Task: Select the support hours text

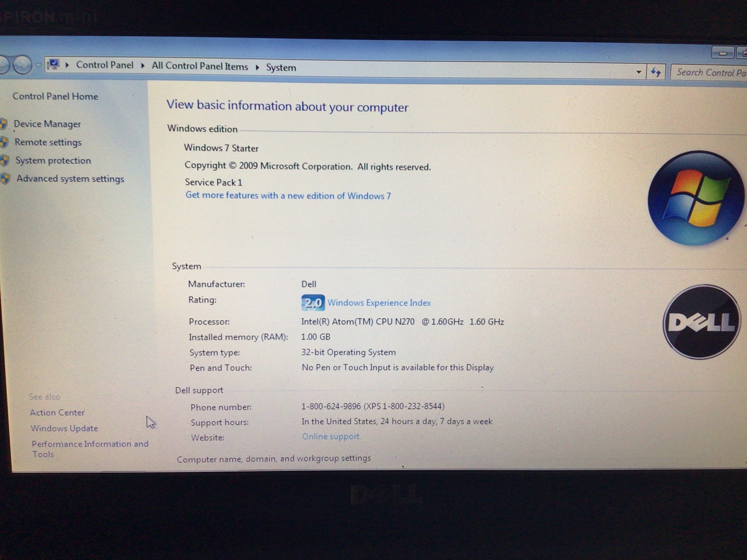Action: (397, 421)
